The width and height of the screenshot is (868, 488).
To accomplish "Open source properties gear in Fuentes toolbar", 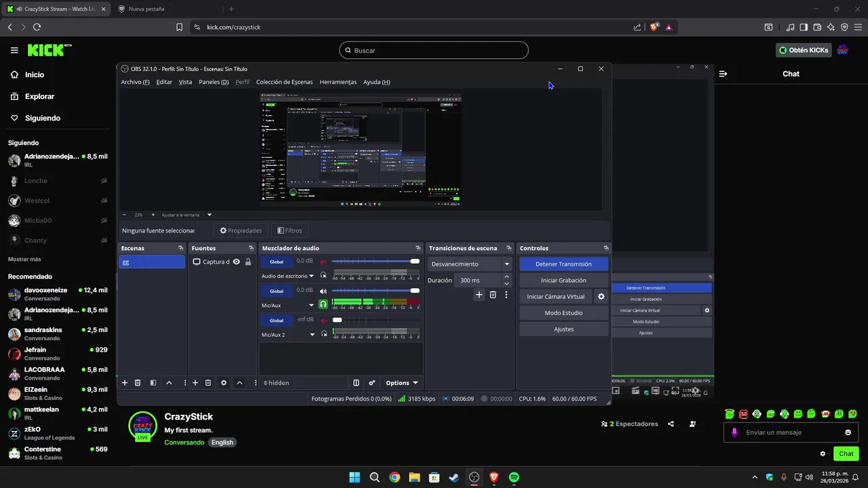I will click(x=224, y=383).
